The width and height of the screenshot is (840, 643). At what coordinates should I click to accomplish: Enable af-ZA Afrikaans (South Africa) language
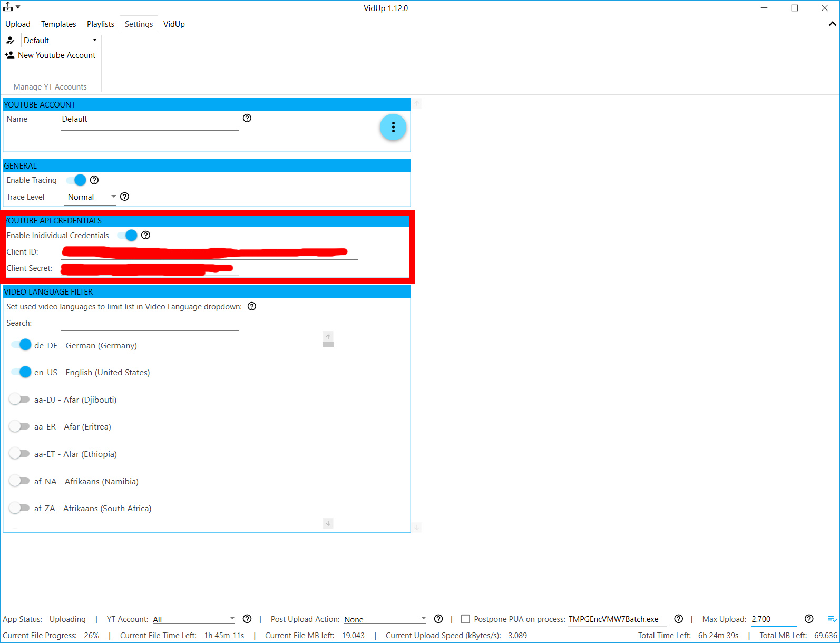click(19, 508)
